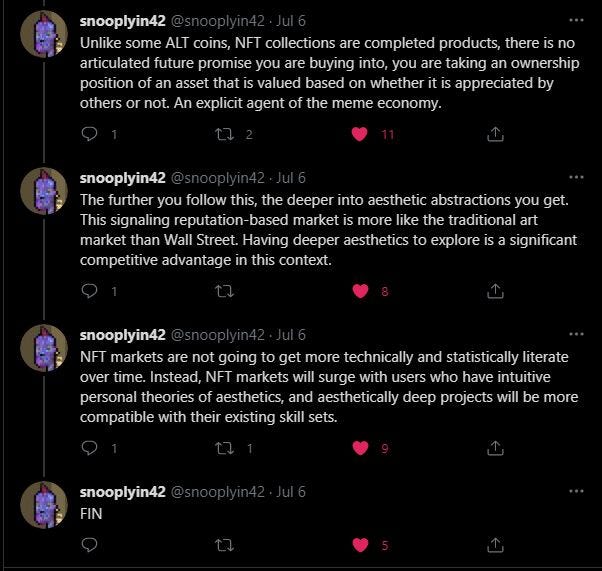Open more options on the FIN tweet
The height and width of the screenshot is (571, 602).
tap(575, 491)
